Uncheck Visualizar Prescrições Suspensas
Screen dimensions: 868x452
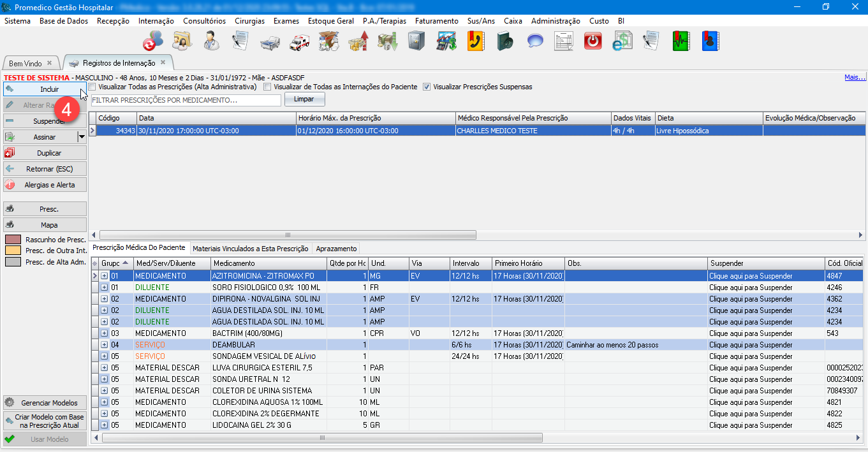point(427,87)
